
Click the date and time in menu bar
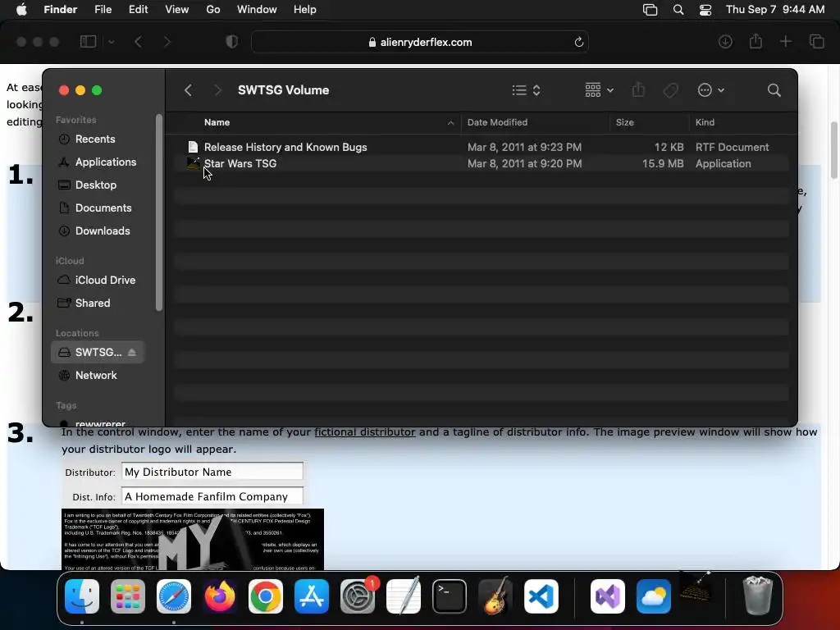coord(775,10)
